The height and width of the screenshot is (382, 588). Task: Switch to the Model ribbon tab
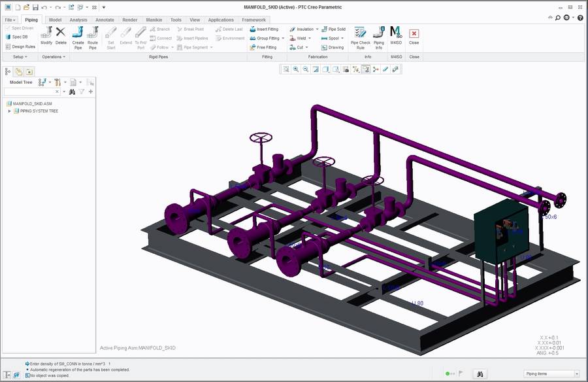[55, 19]
